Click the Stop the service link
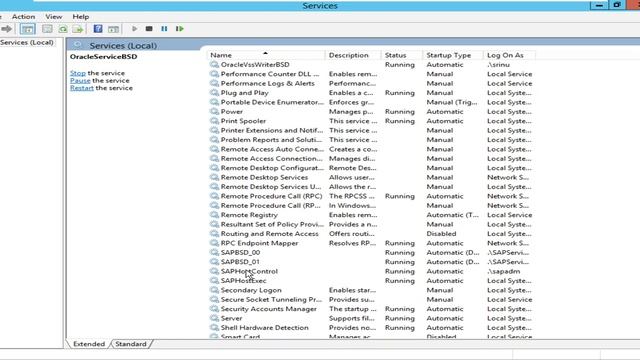Screen dimensions: 640x360 [x=78, y=73]
